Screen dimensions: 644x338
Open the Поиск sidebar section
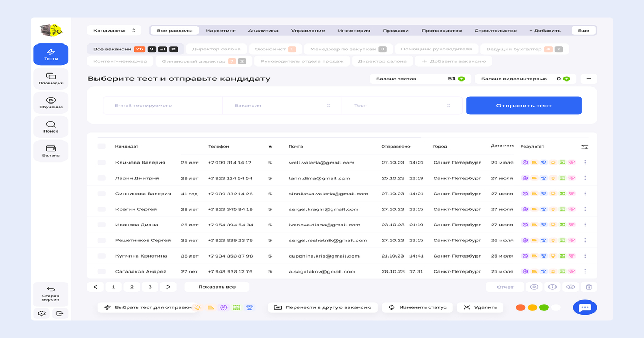click(51, 127)
